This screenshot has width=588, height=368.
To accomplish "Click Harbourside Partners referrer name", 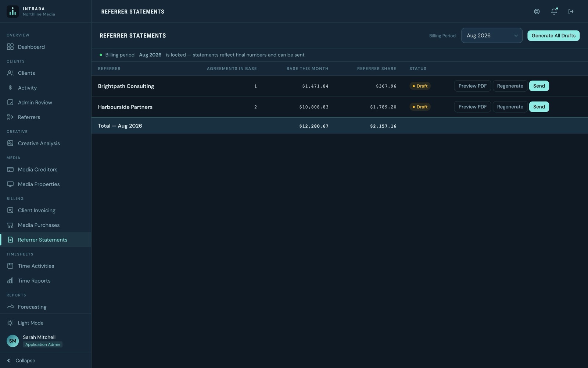I will 125,107.
